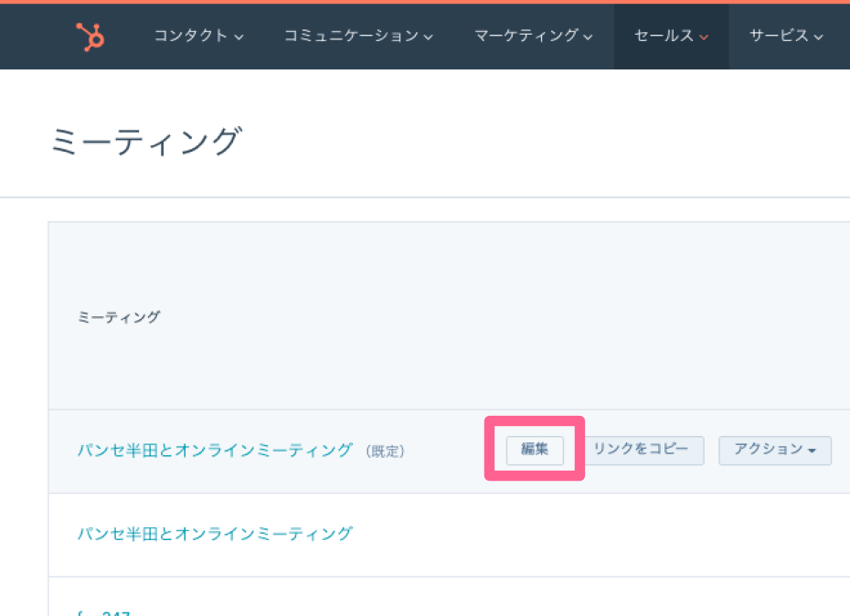The height and width of the screenshot is (616, 850).
Task: Click the 編集 button
Action: click(x=535, y=451)
